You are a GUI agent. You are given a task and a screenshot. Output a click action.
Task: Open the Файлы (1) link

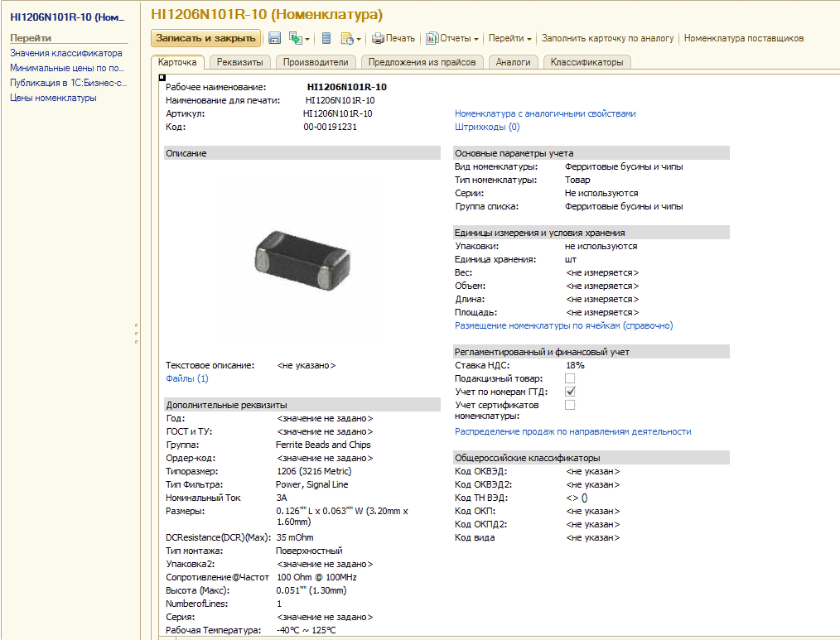187,378
